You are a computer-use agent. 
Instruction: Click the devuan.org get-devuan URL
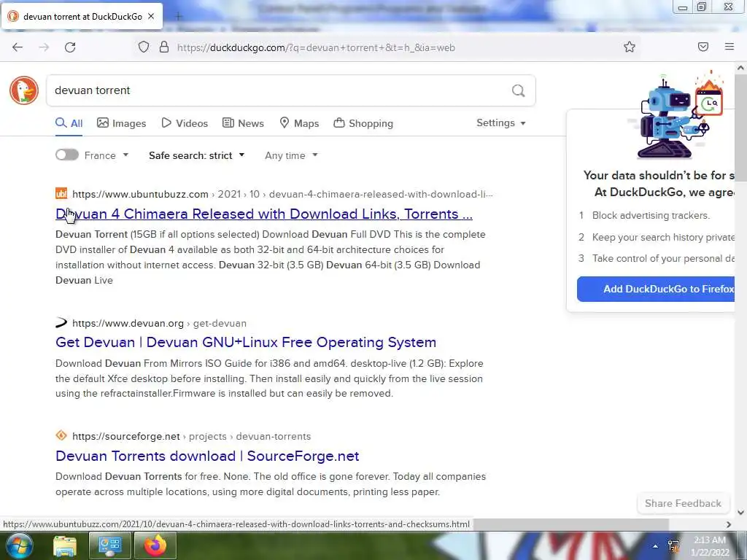tap(159, 323)
